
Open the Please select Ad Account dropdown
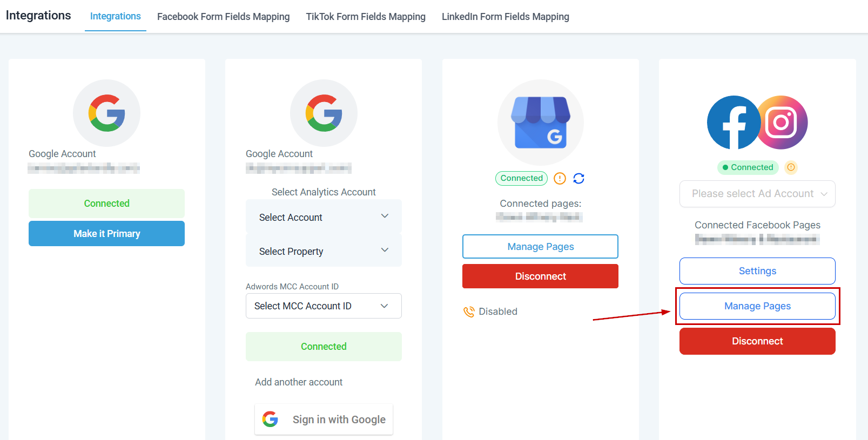pos(757,194)
